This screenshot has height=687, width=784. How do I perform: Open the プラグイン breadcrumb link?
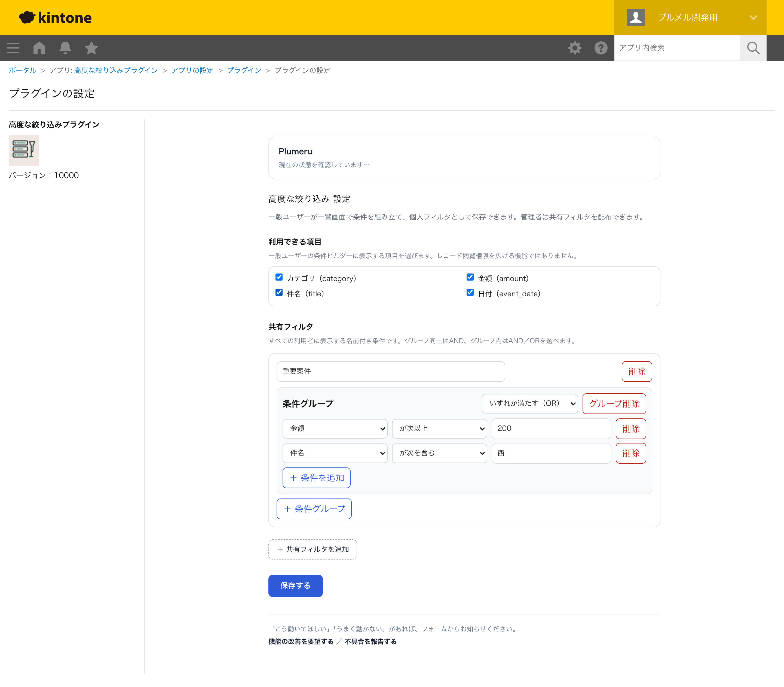(244, 70)
